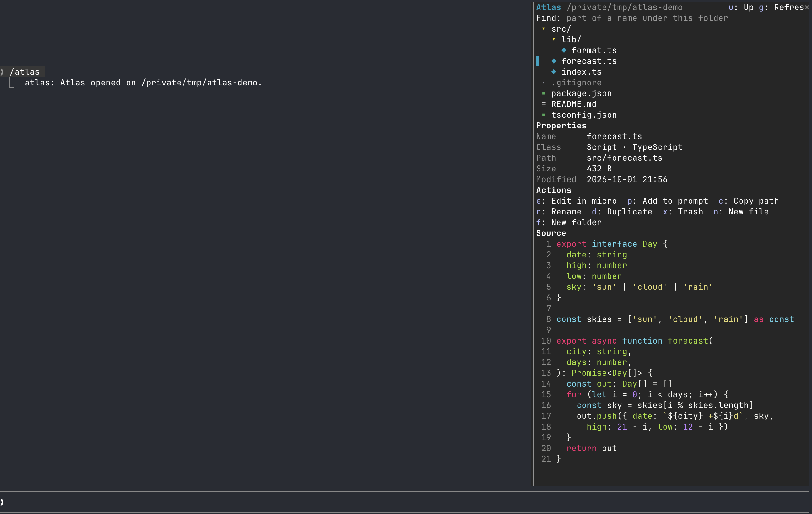Screen dimensions: 812x514
Task: Select tsconfig.json in the file tree
Action: pyautogui.click(x=584, y=115)
